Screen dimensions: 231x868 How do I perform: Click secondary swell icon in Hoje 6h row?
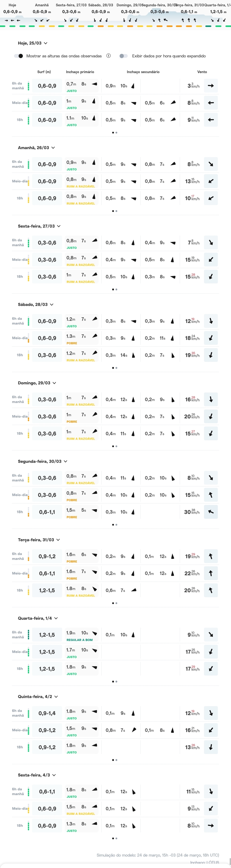point(133,86)
